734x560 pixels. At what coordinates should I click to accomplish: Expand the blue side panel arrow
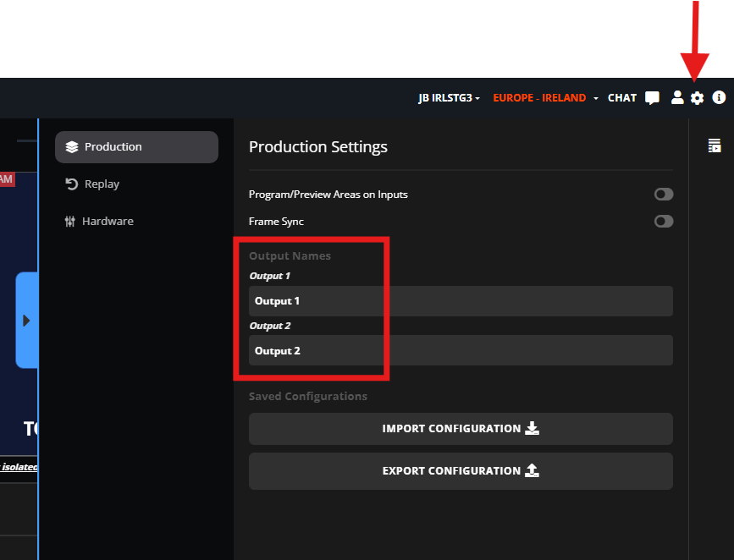[27, 321]
